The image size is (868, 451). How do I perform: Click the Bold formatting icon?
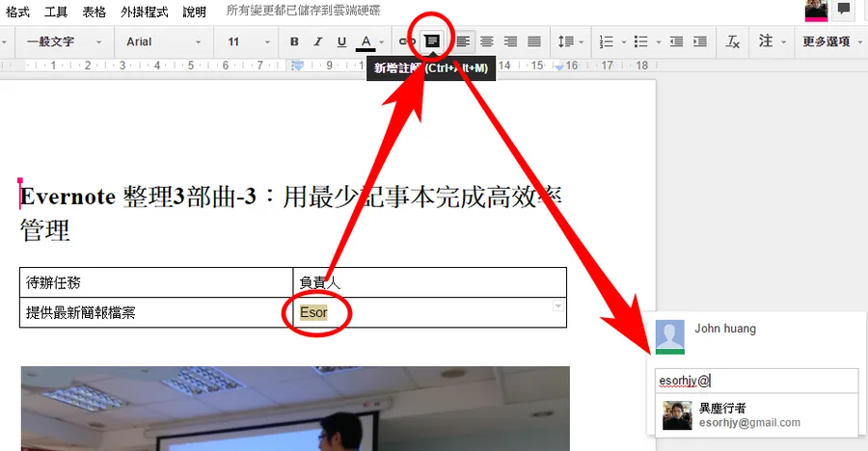(x=294, y=42)
